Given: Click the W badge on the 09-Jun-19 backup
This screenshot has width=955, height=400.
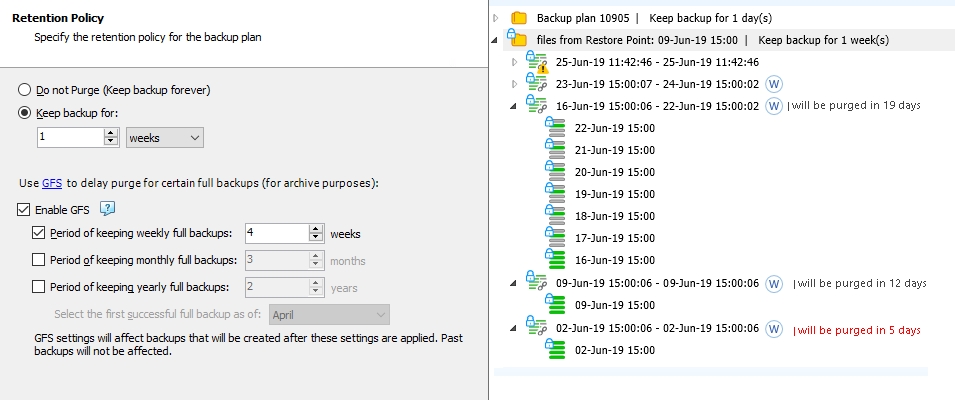Looking at the screenshot, I should 773,283.
